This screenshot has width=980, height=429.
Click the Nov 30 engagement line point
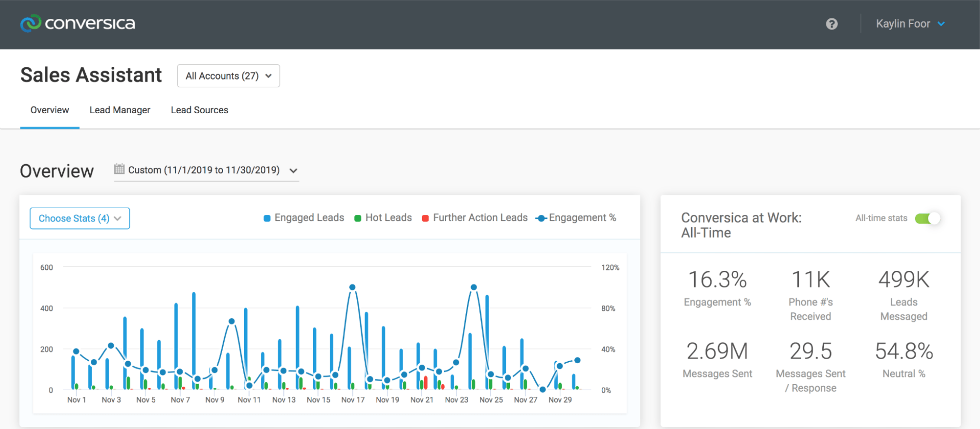click(577, 360)
